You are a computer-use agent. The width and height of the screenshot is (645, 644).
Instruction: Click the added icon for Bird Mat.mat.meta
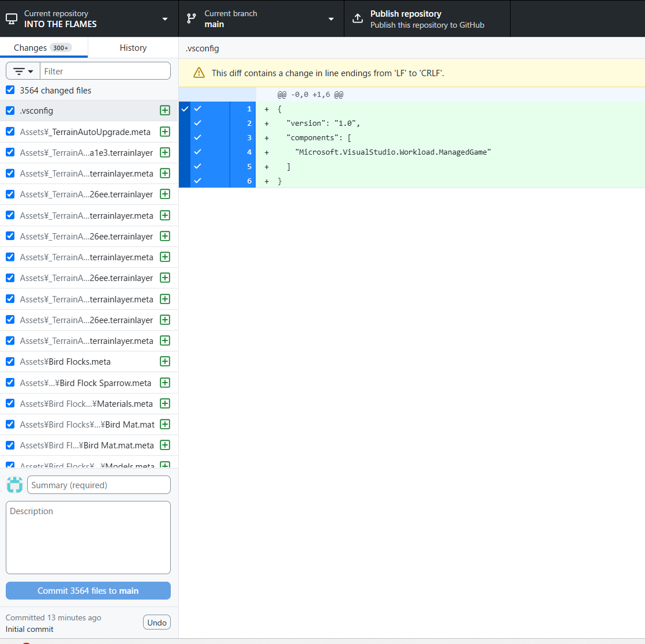coord(165,445)
